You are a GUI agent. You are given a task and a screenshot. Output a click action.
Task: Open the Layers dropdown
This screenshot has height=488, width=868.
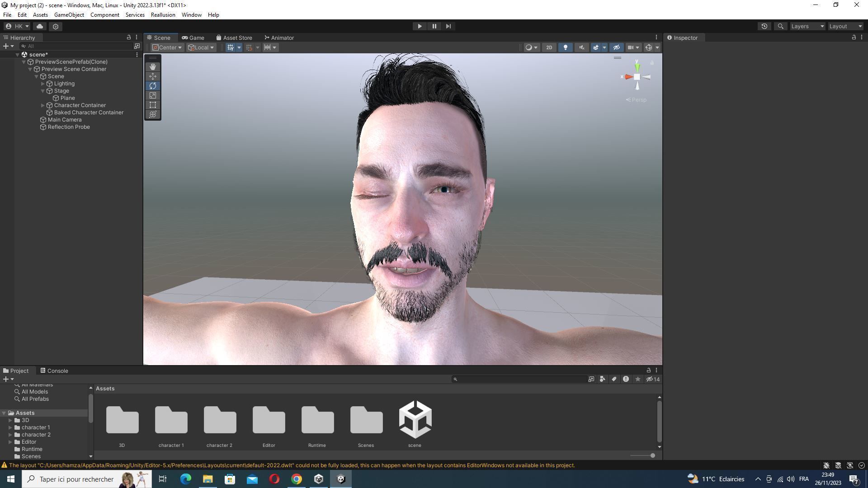click(807, 26)
